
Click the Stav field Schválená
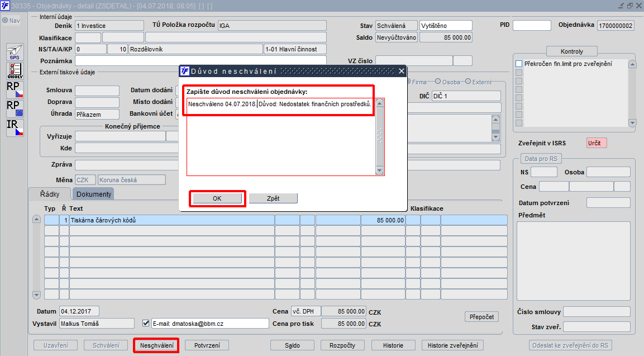point(397,26)
